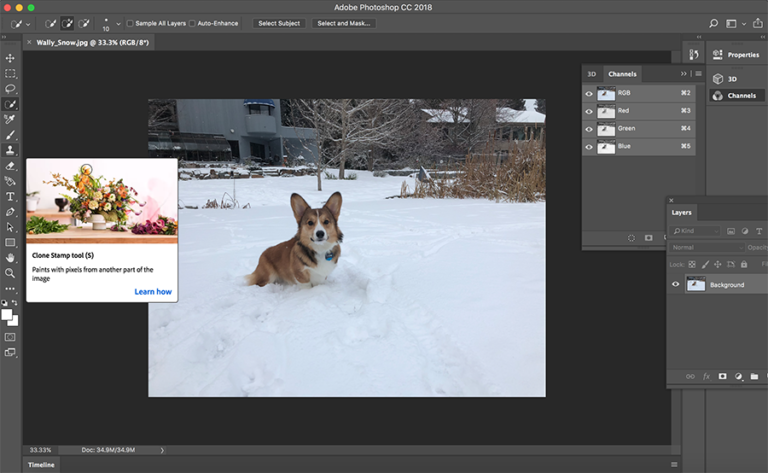The image size is (768, 473).
Task: Open the Edit Toolbar ellipsis
Action: pyautogui.click(x=10, y=288)
